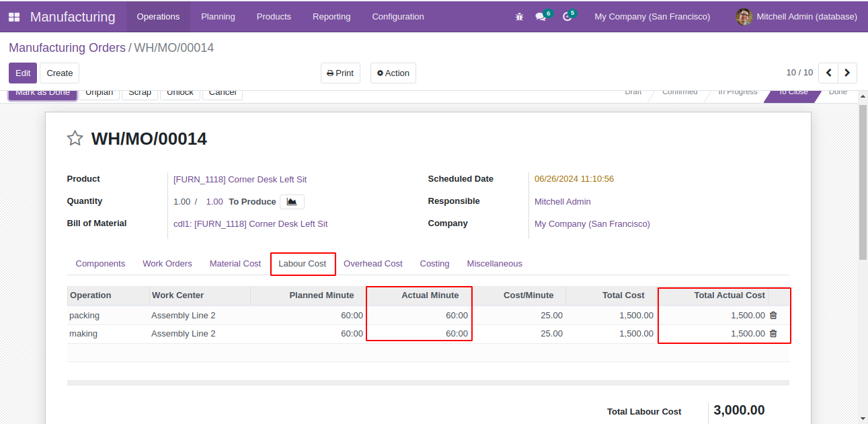Sort by Total Cost column header
This screenshot has height=424, width=868.
click(x=611, y=295)
